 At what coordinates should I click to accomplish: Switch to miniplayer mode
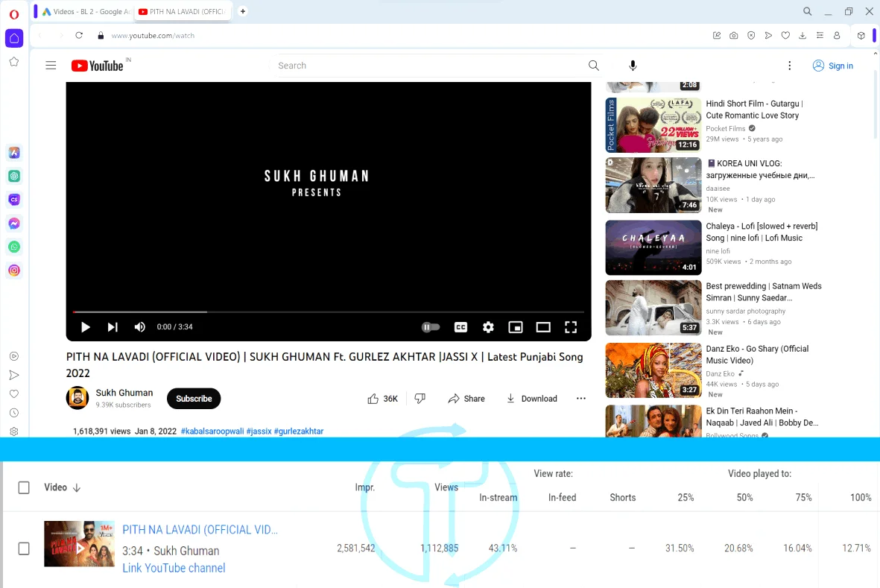click(x=515, y=327)
